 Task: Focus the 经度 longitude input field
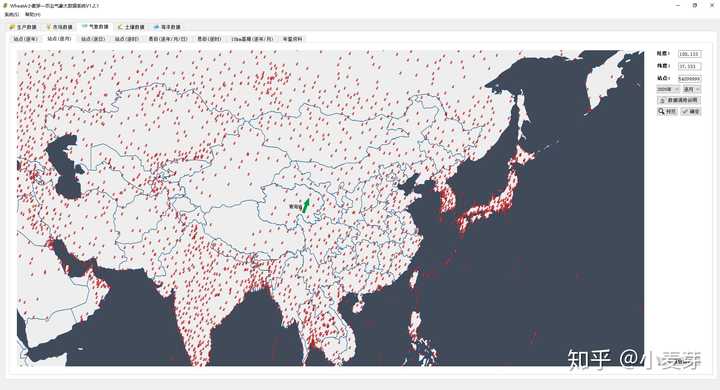pos(689,54)
